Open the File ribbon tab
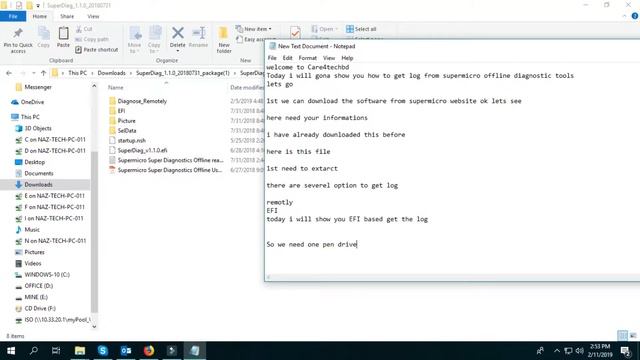The width and height of the screenshot is (640, 360). click(13, 16)
